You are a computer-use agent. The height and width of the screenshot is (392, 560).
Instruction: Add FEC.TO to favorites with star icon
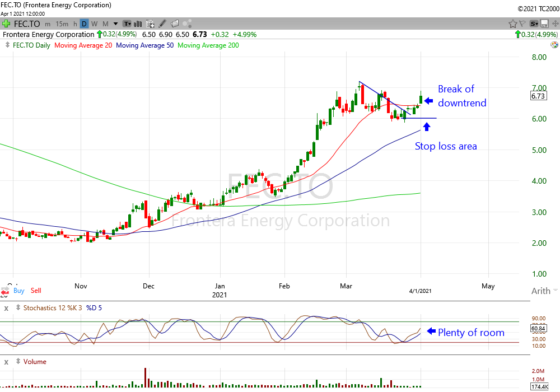point(513,24)
